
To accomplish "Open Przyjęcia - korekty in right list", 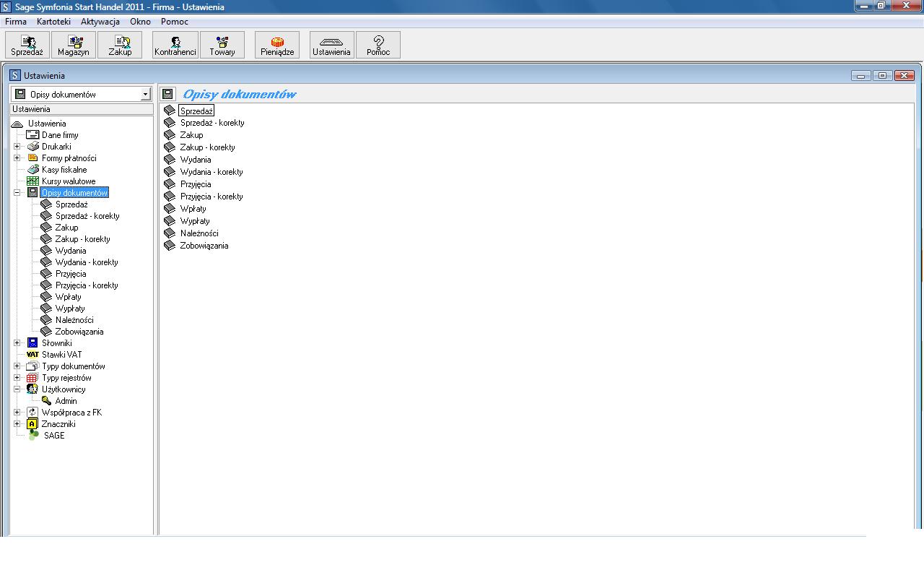I will [212, 197].
